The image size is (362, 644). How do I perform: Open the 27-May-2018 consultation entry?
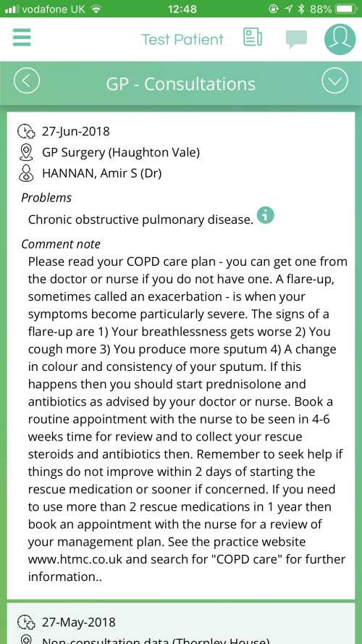pos(181,623)
